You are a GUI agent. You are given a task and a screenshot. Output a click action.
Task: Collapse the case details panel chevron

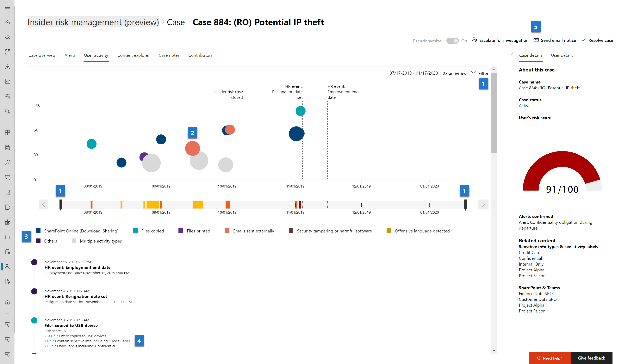[x=512, y=53]
